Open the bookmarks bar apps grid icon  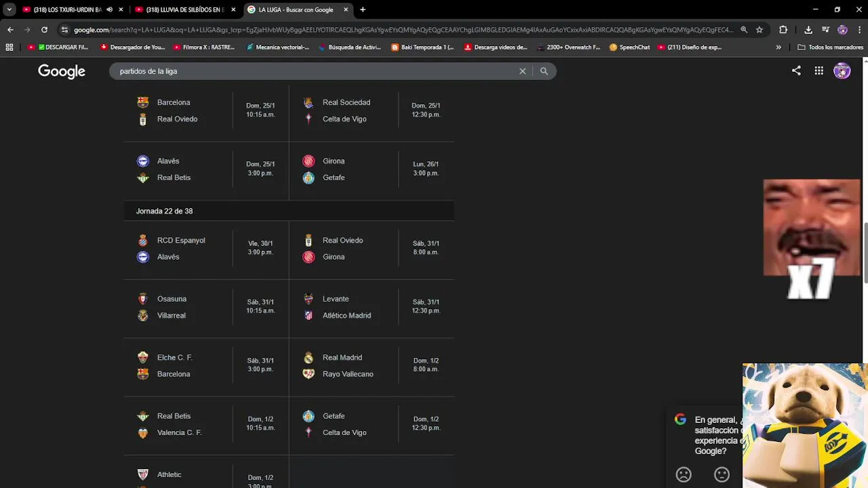click(9, 47)
